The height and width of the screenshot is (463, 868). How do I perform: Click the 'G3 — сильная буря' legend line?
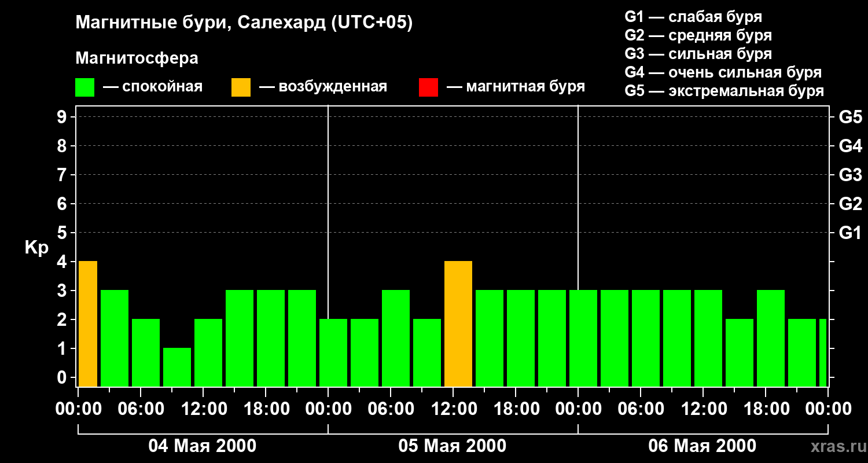point(698,54)
